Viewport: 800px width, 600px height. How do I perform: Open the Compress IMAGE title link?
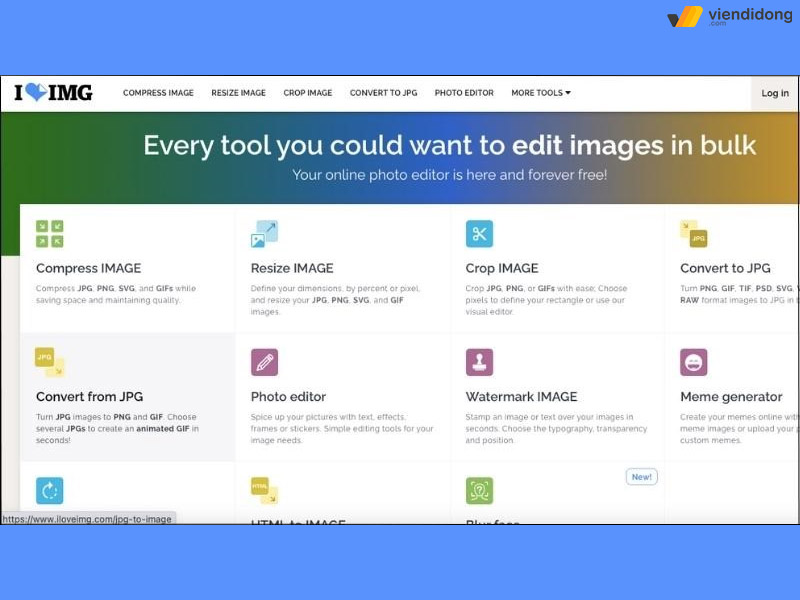[x=88, y=268]
